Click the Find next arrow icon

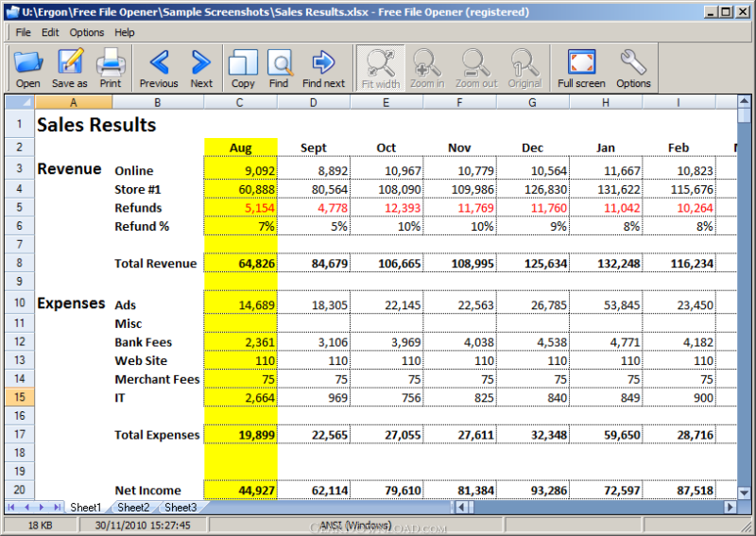(323, 68)
